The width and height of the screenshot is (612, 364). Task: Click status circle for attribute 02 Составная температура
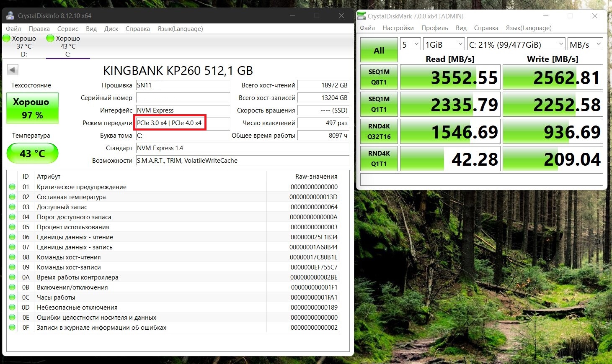12,197
